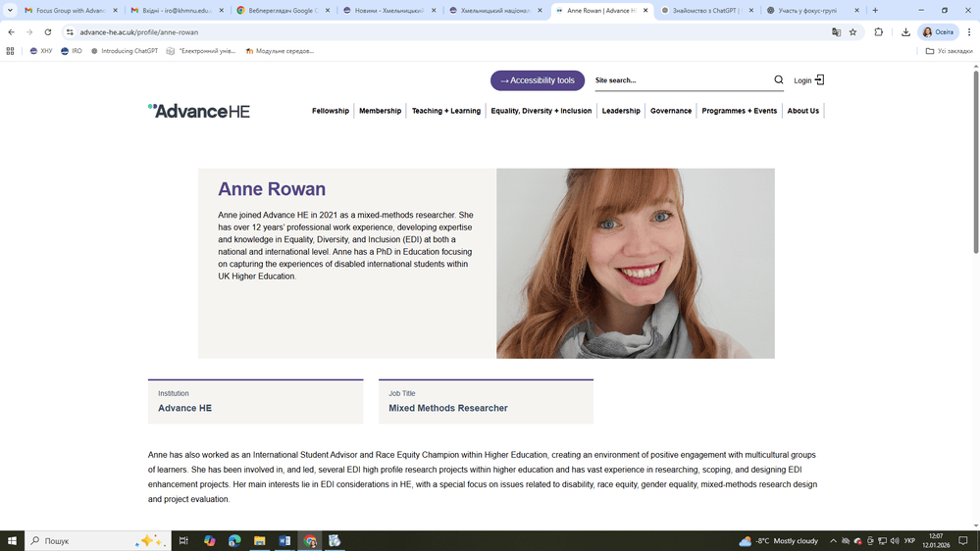Open the ХНУ bookmark
Viewport: 980px width, 551px height.
[41, 51]
